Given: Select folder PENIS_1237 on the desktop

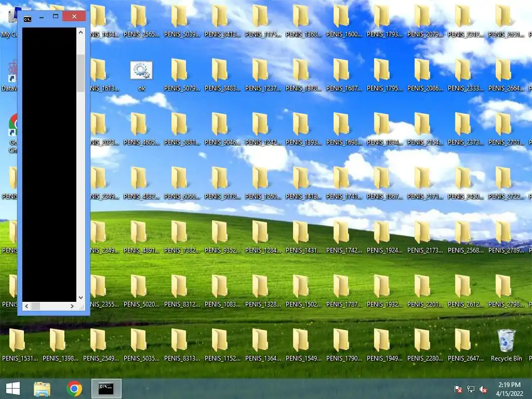Looking at the screenshot, I should (x=263, y=75).
